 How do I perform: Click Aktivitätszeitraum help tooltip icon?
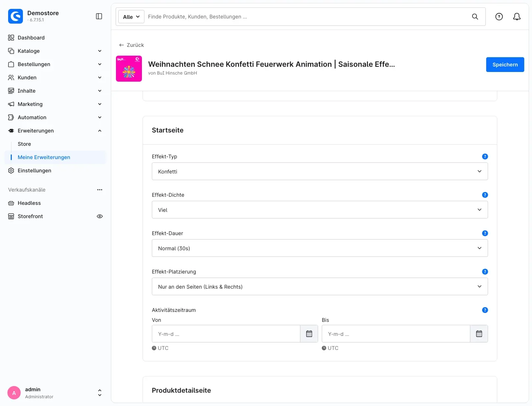pyautogui.click(x=485, y=310)
